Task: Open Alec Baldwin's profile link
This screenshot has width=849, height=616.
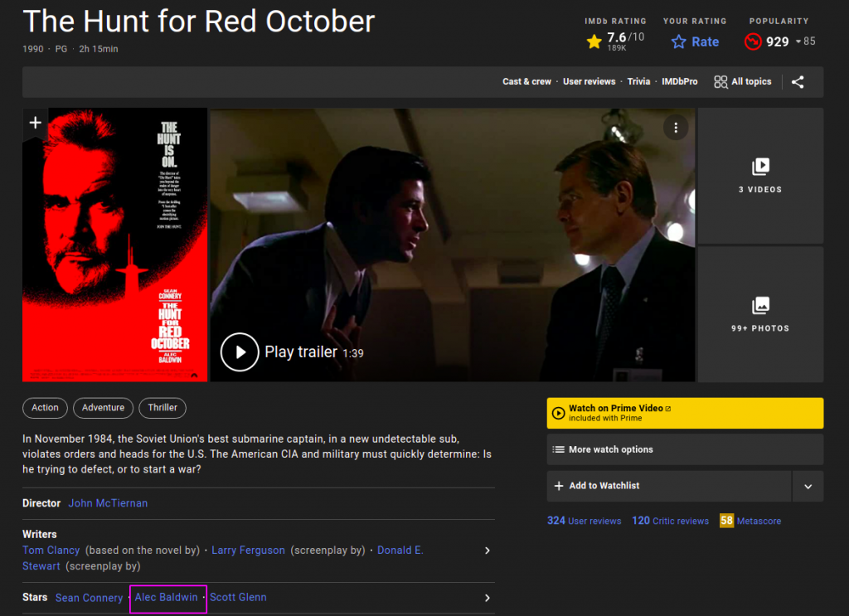Action: 167,598
